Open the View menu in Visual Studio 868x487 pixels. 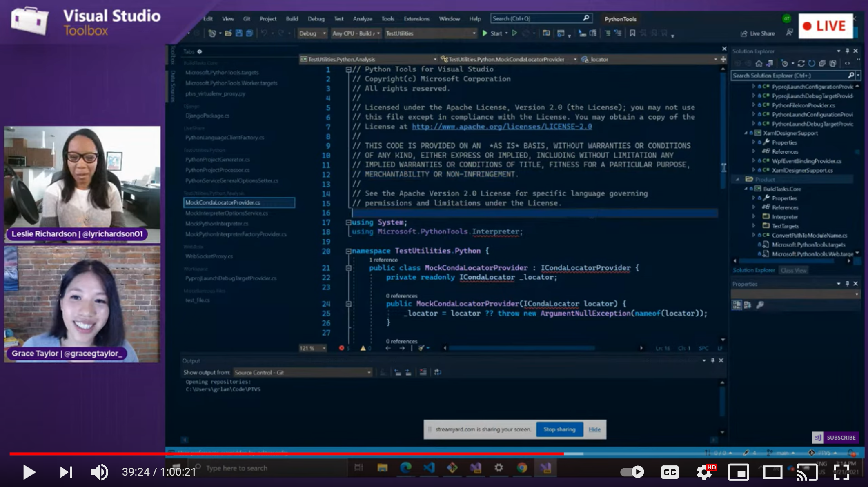coord(228,19)
